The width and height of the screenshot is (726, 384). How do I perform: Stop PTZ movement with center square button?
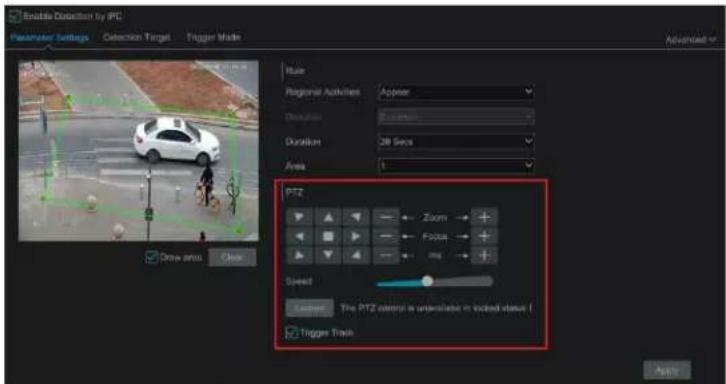pyautogui.click(x=328, y=236)
